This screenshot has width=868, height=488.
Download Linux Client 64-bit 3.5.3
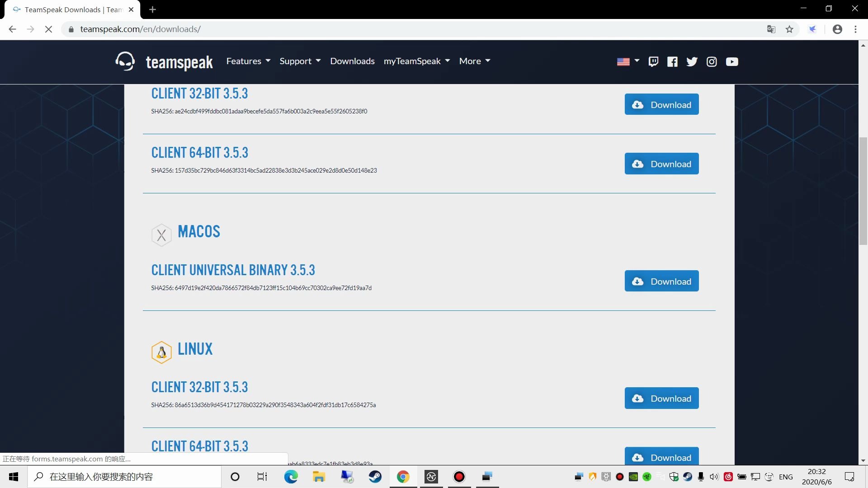coord(661,456)
